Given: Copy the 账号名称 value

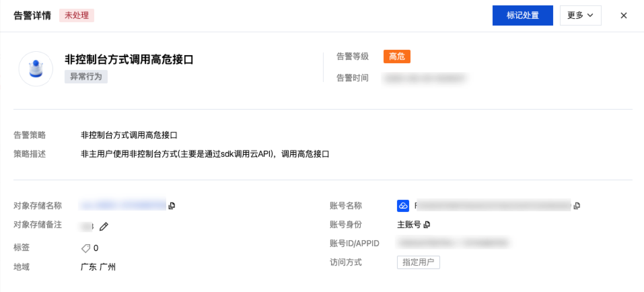Looking at the screenshot, I should 577,205.
